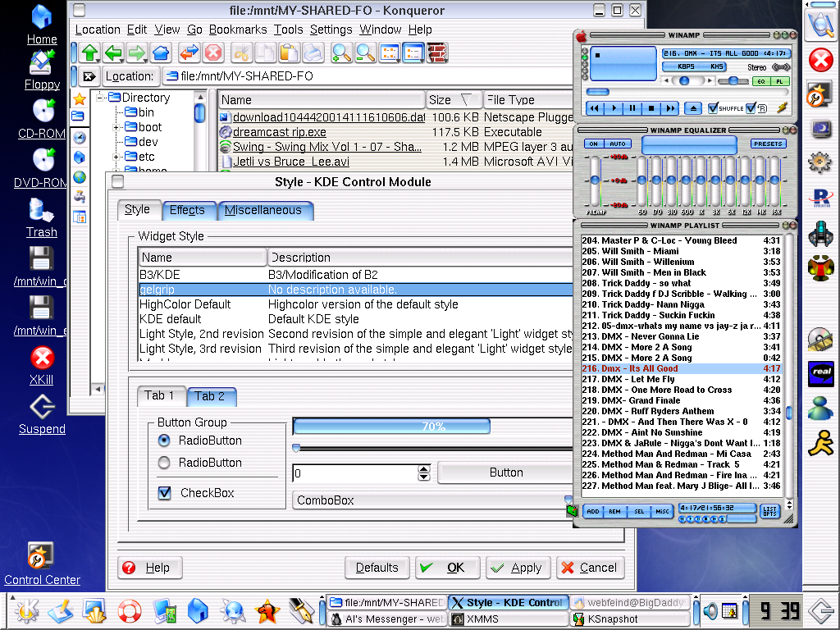Go forward with the green right arrow
The image size is (840, 630).
coord(137,53)
